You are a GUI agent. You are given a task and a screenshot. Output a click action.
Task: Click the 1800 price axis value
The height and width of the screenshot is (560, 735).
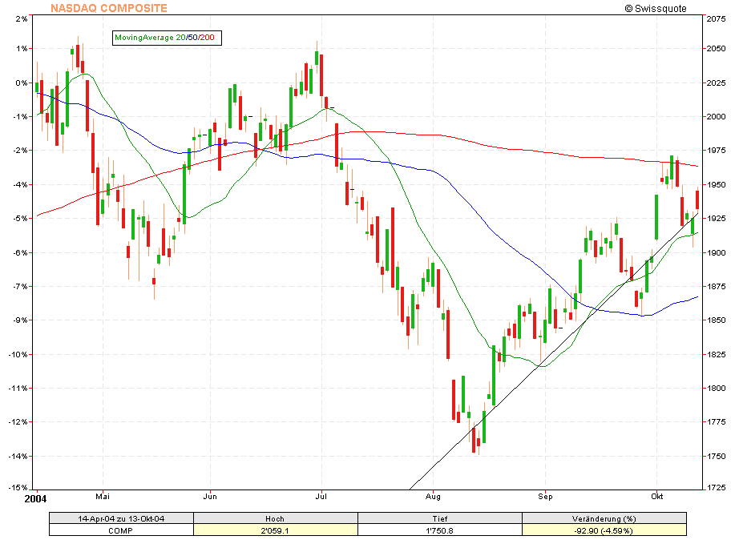click(x=716, y=388)
